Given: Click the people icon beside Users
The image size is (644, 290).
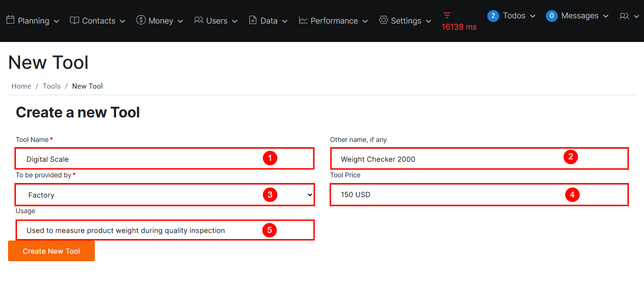Looking at the screenshot, I should (x=199, y=20).
